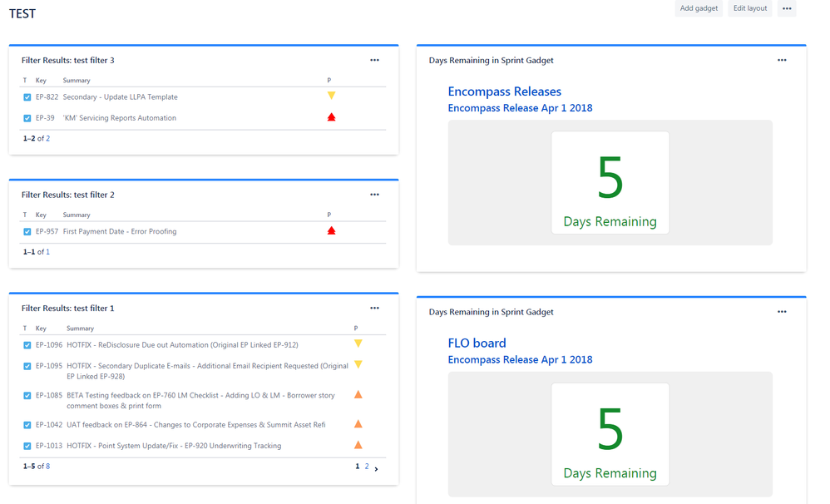Viewport: 830px width, 504px height.
Task: Open the dashboard more options menu
Action: coord(787,8)
